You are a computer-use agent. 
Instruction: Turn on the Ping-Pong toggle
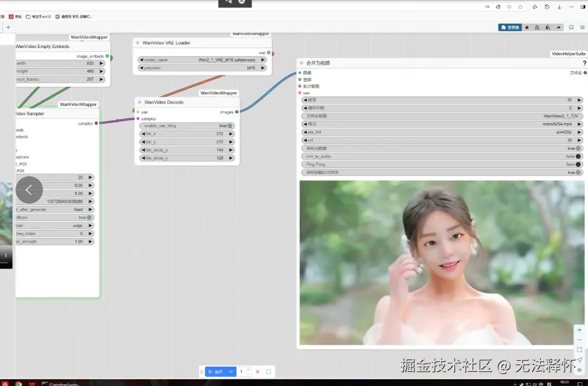click(577, 164)
